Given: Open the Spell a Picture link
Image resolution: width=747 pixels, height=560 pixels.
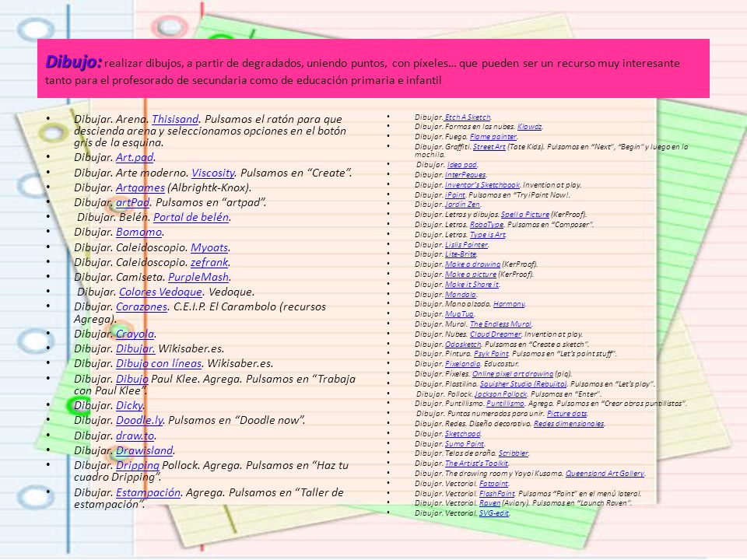Looking at the screenshot, I should click(525, 215).
